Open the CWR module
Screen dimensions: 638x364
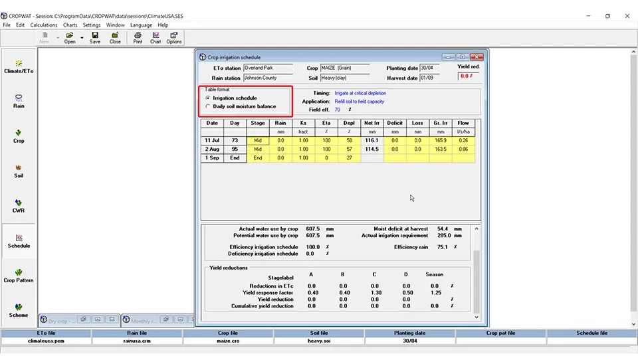click(19, 206)
